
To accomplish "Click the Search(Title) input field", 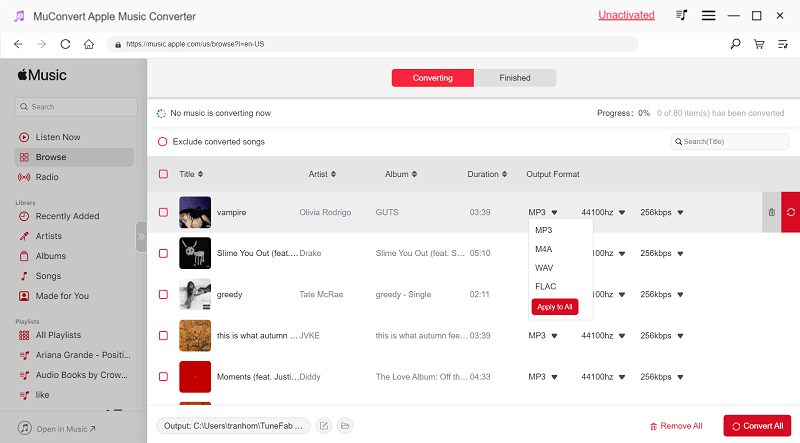I will pos(731,142).
